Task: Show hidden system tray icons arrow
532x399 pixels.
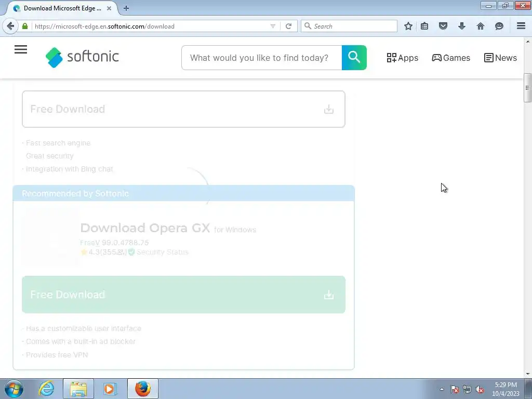Action: coord(442,389)
